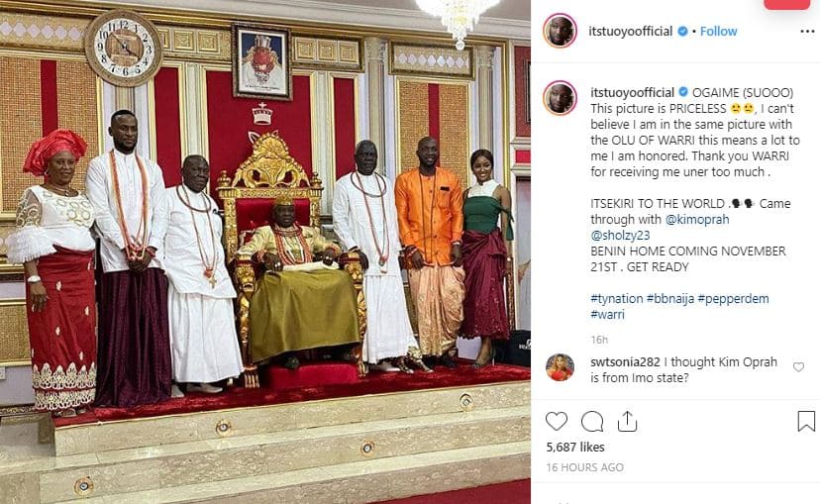The height and width of the screenshot is (504, 820).
Task: Open the #pepperdem hashtag
Action: (733, 298)
